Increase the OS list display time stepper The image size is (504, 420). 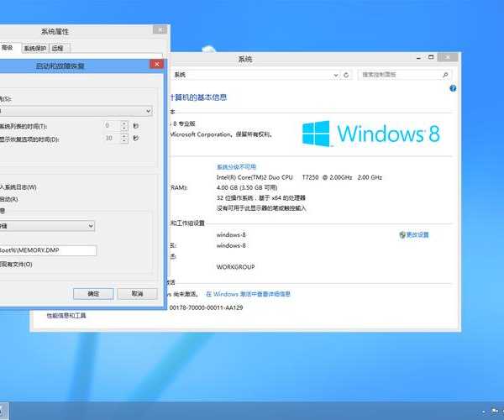click(x=124, y=123)
